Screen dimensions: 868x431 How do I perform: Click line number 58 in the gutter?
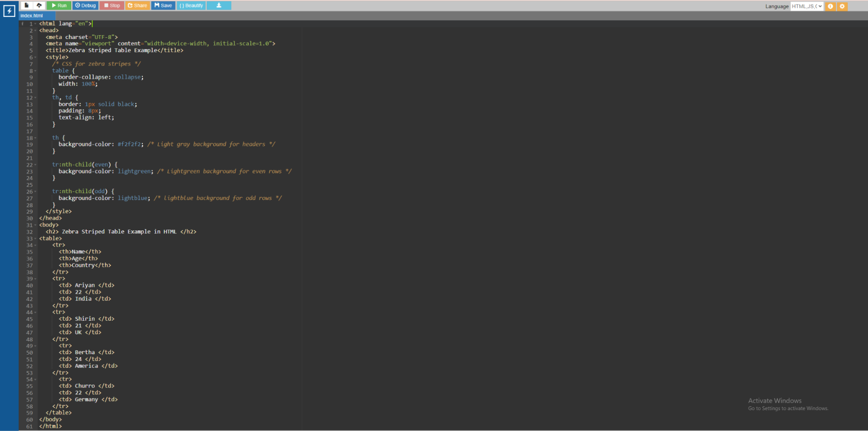click(x=30, y=407)
